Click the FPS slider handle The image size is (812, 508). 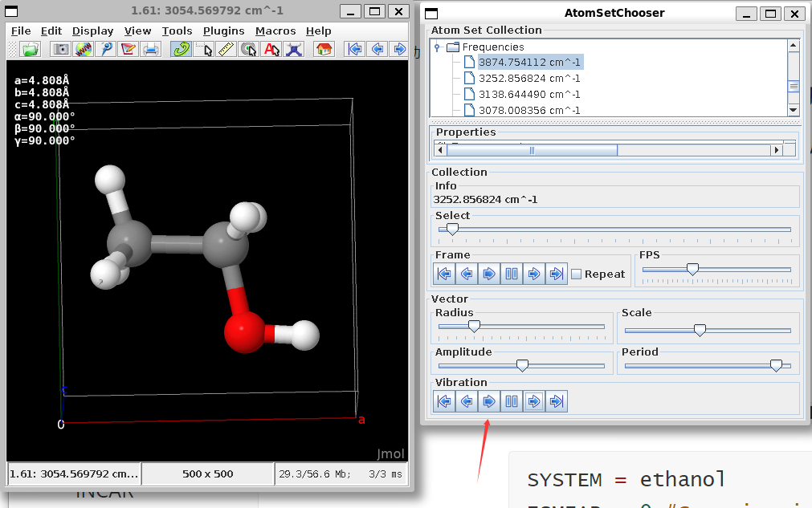click(692, 270)
